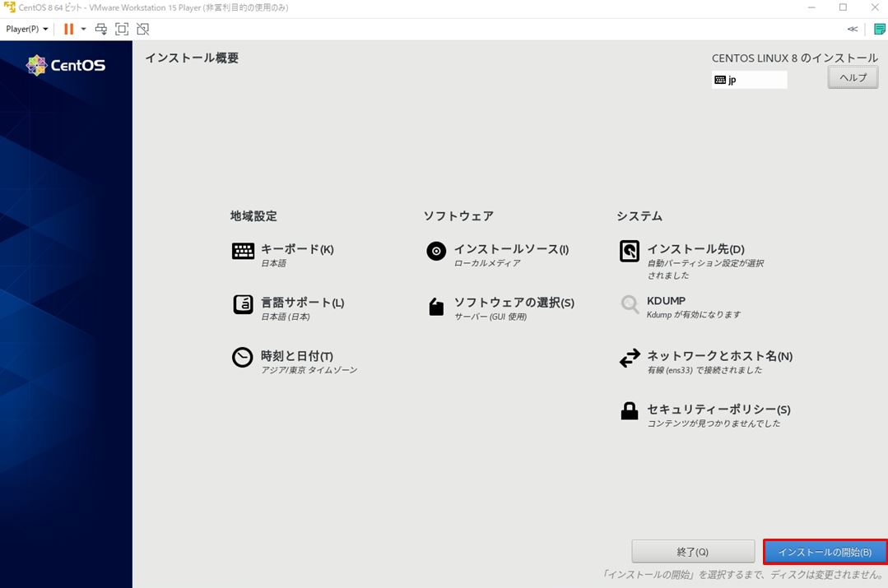Click the インストール概要 heading
This screenshot has height=588, width=888.
192,58
